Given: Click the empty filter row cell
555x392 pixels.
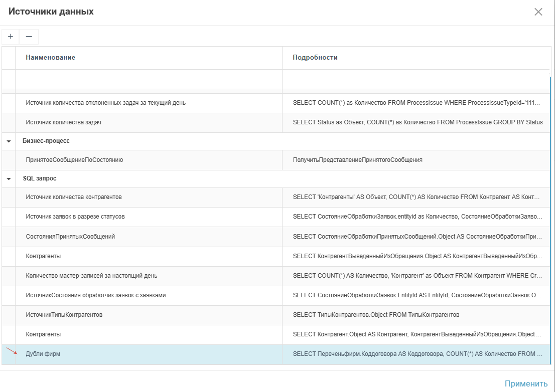Looking at the screenshot, I should coord(151,79).
